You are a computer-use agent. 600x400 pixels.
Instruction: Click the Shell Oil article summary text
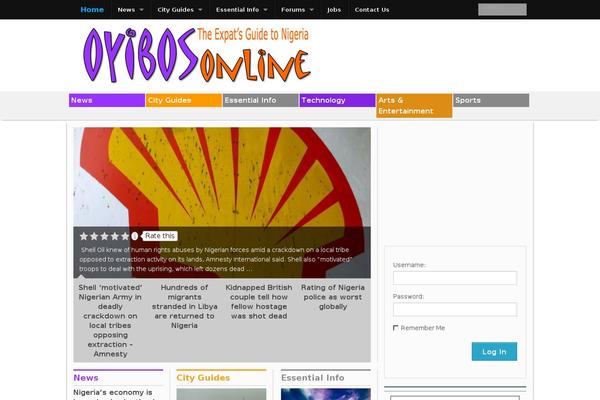216,259
